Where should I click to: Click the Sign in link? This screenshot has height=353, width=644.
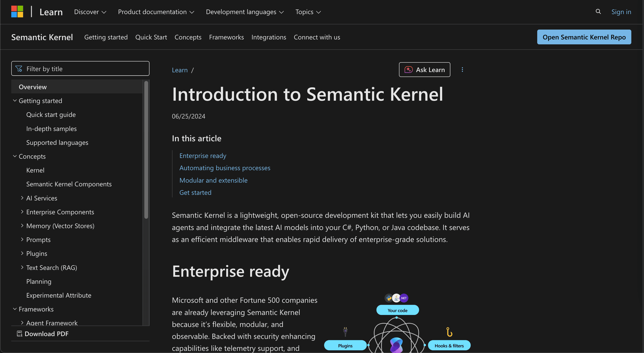click(x=621, y=12)
